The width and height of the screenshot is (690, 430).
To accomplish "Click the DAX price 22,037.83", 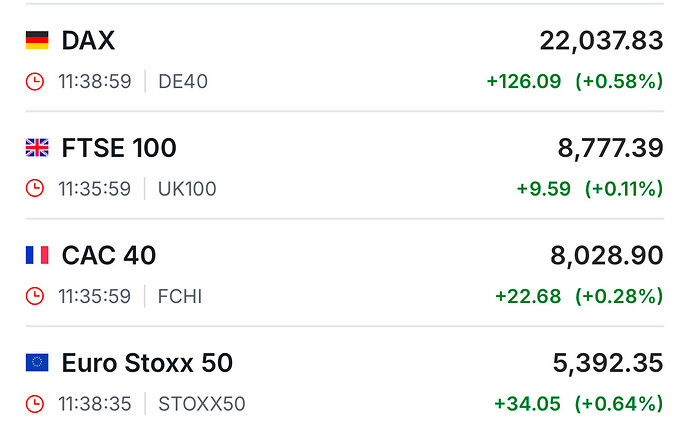I will [x=601, y=40].
